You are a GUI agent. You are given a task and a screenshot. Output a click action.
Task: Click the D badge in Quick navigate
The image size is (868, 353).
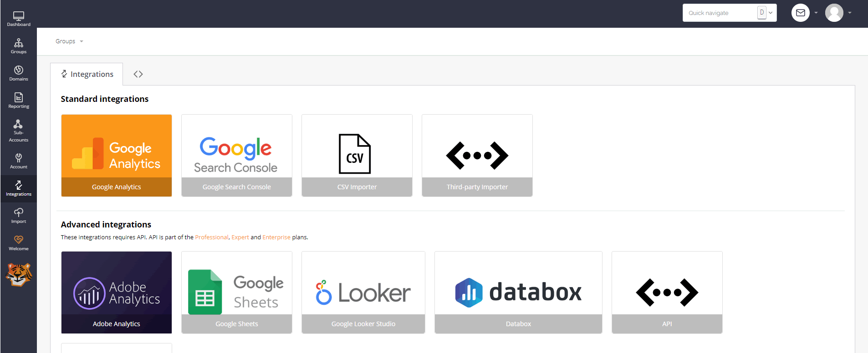[762, 13]
